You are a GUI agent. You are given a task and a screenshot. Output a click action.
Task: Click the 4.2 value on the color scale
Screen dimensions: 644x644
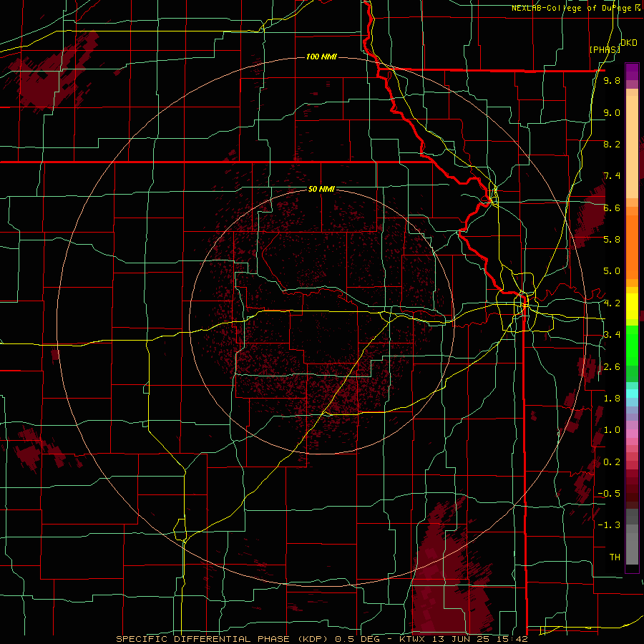(612, 303)
